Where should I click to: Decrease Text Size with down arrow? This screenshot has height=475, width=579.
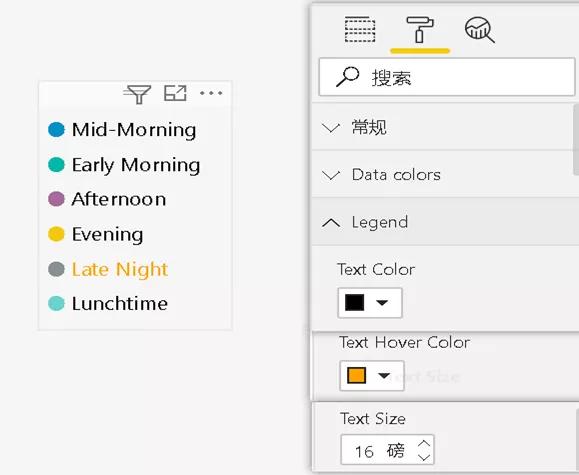(424, 457)
